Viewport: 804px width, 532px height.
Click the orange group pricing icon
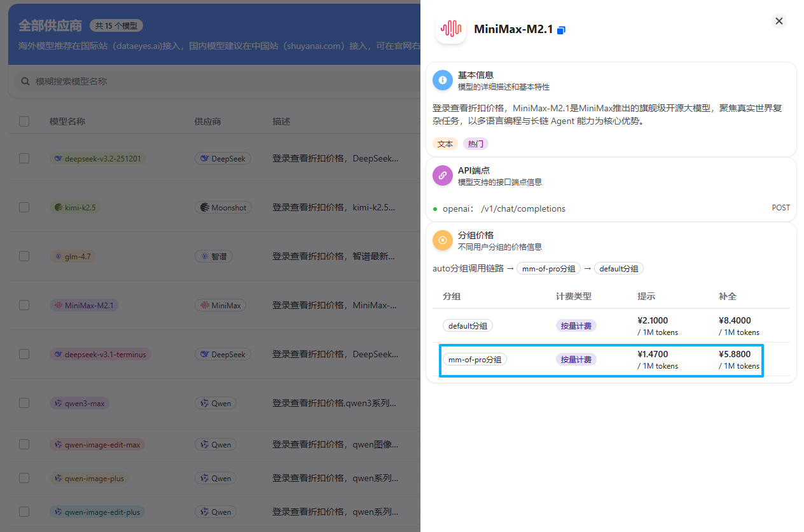tap(443, 240)
